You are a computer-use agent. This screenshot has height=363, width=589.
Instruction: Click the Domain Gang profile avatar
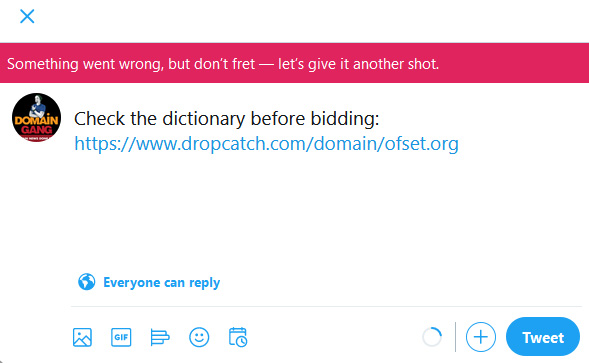(x=36, y=118)
